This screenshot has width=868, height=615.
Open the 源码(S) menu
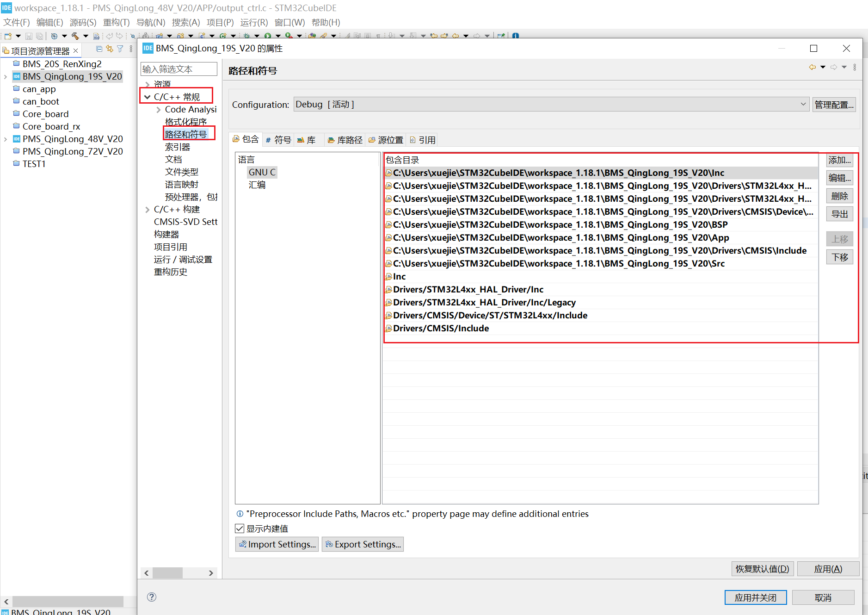pos(83,23)
